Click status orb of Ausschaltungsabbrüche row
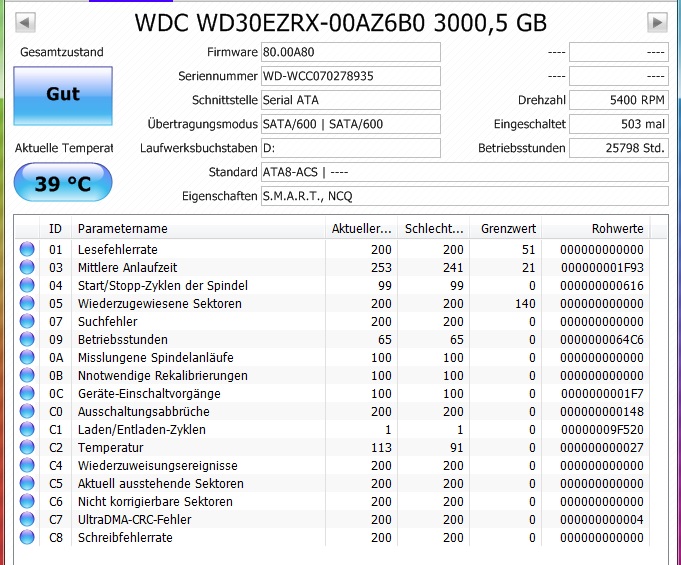Viewport: 681px width, 565px height. 27,411
